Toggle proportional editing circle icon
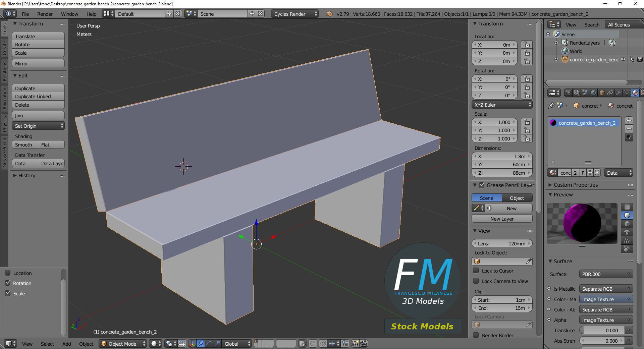The image size is (644, 349). tap(313, 344)
